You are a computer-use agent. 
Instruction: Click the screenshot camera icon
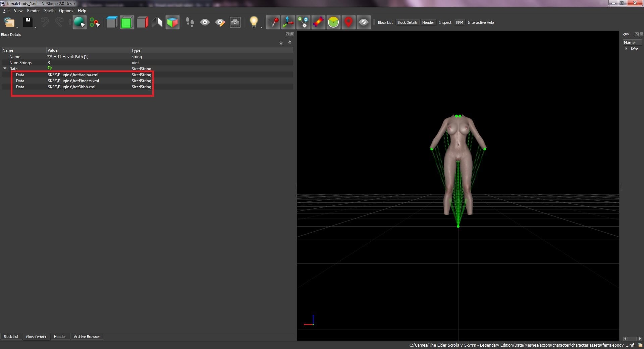(x=235, y=22)
